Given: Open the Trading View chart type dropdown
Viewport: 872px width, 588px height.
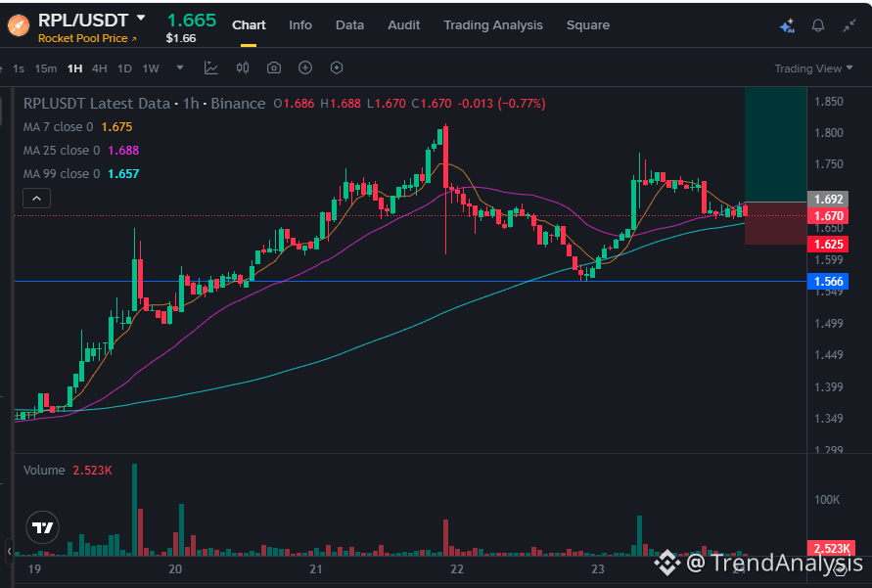Looking at the screenshot, I should [x=813, y=68].
